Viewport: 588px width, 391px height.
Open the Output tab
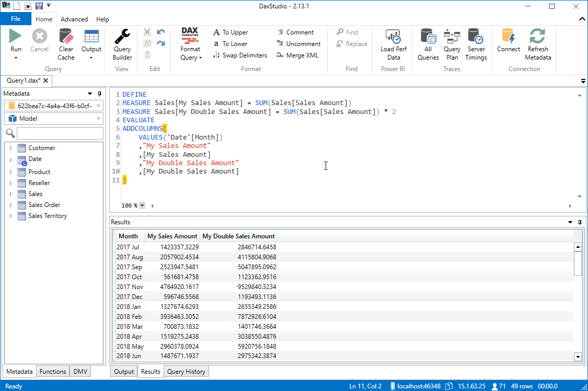(x=124, y=372)
